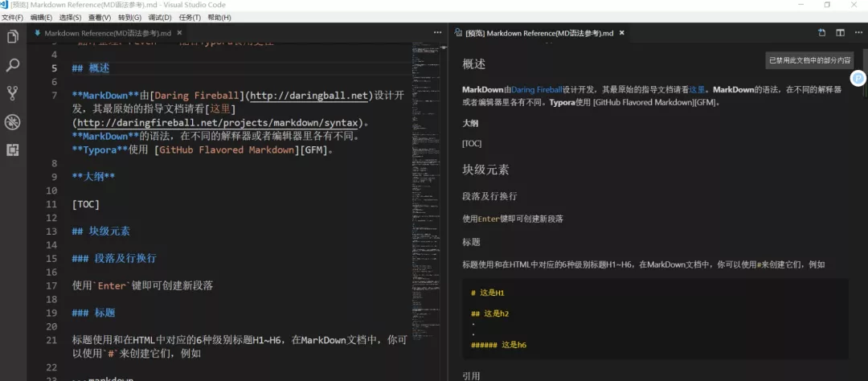868x381 pixels.
Task: Click the '### 标题' line in source editor
Action: click(x=93, y=313)
